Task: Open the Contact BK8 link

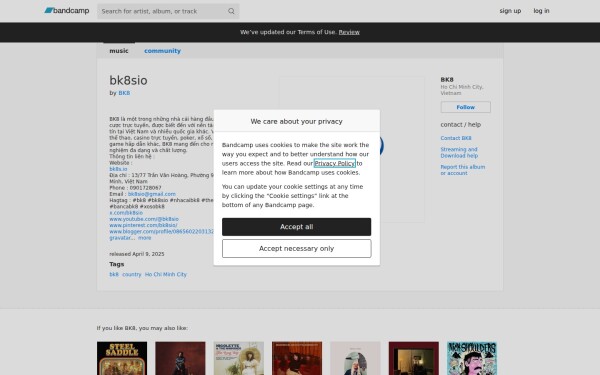Action: point(456,138)
